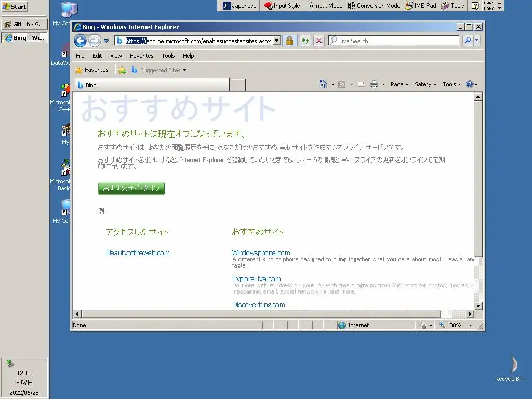Refresh the page with the green arrows icon
532x399 pixels.
coord(305,41)
